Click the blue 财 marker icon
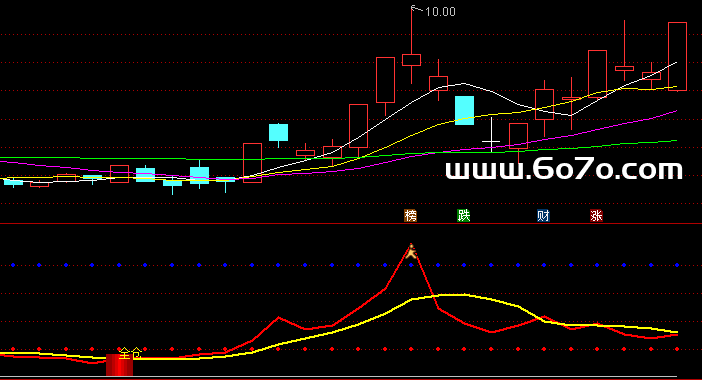Screen dimensions: 702x380 [x=543, y=216]
